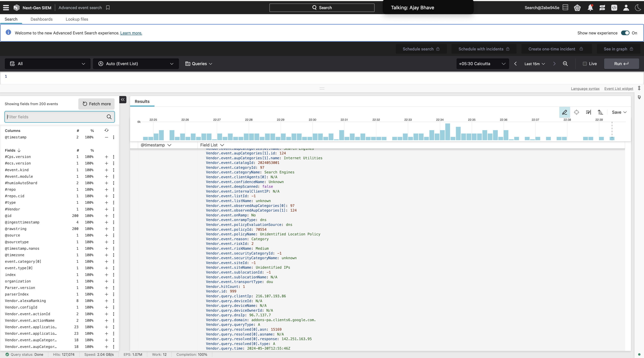Open the Lookup files tab
This screenshot has width=644, height=358.
(x=77, y=19)
